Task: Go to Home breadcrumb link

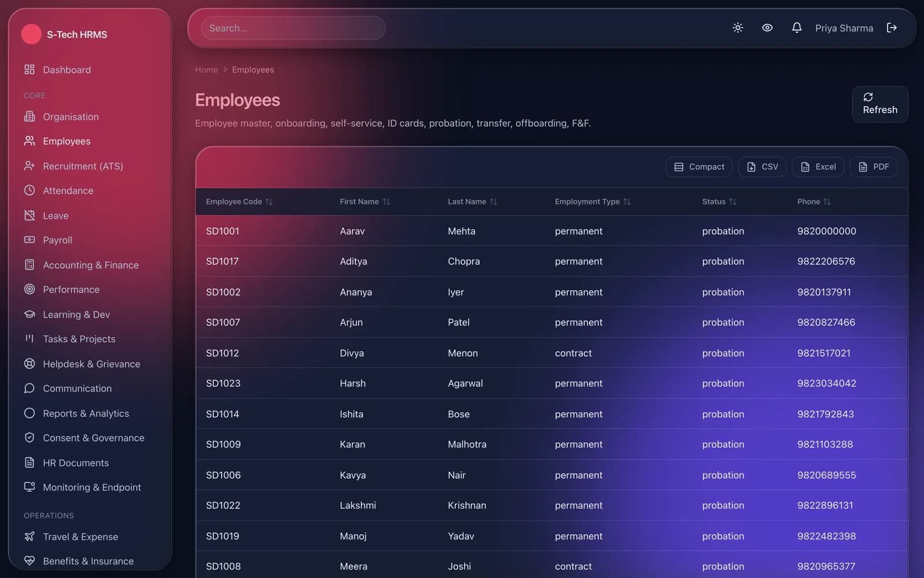Action: tap(206, 69)
